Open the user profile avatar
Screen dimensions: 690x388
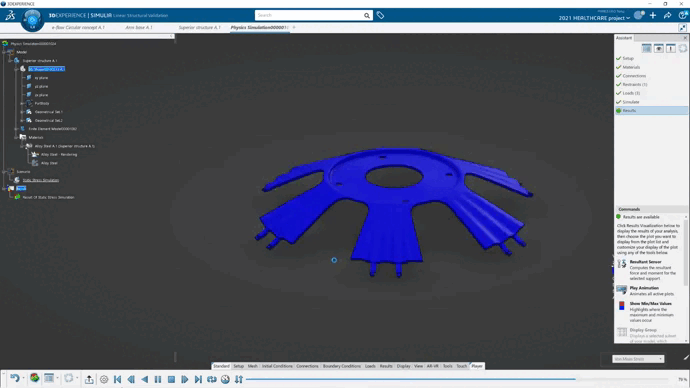(639, 15)
